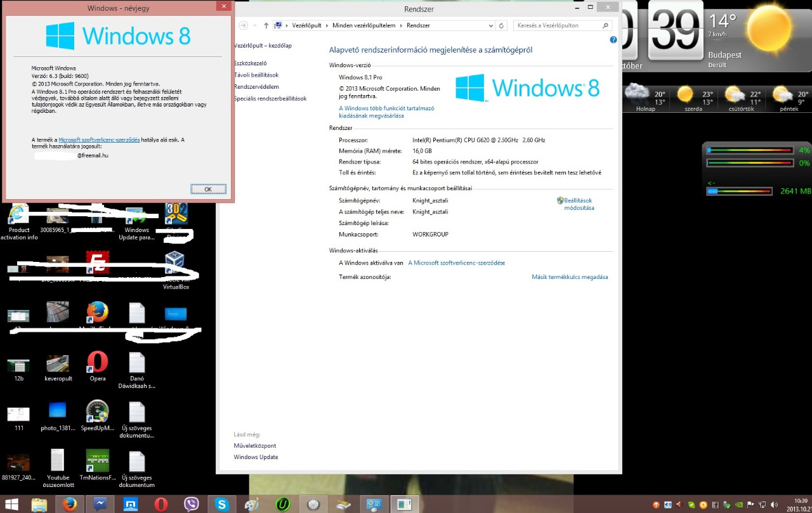The width and height of the screenshot is (812, 513).
Task: Select the 881927_240... image file
Action: (18, 467)
